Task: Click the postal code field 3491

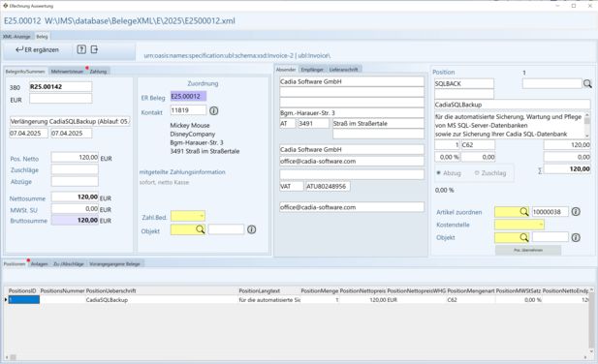Action: 313,123
